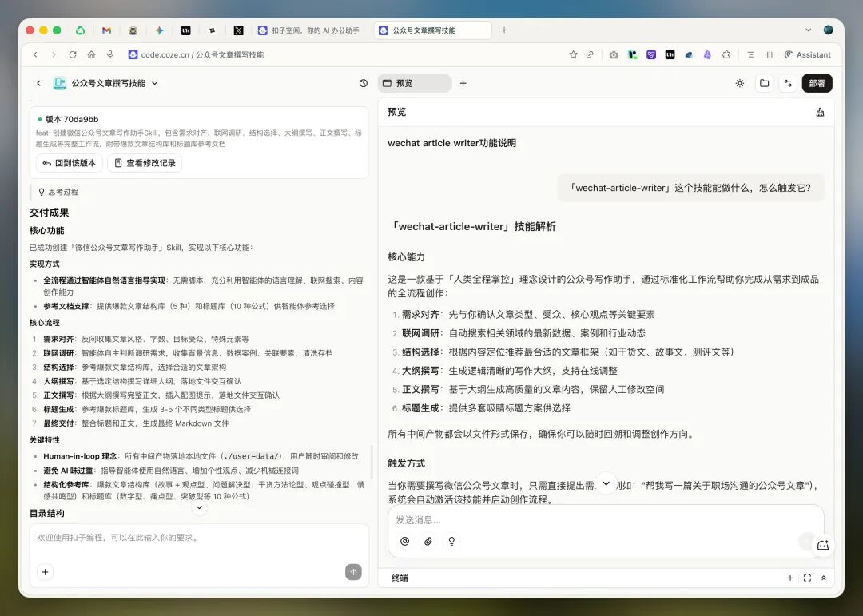
Task: Expand the tab list chevron at the top right
Action: (x=808, y=30)
